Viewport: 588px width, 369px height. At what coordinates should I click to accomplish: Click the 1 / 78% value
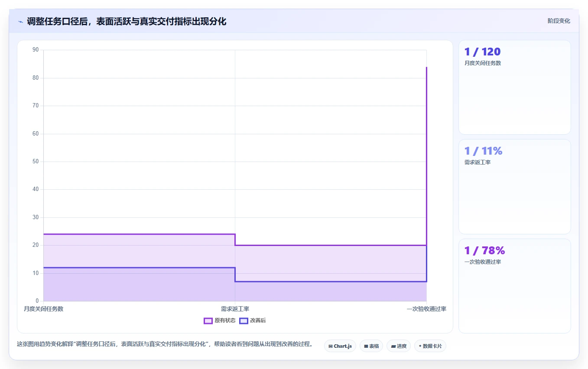(484, 251)
